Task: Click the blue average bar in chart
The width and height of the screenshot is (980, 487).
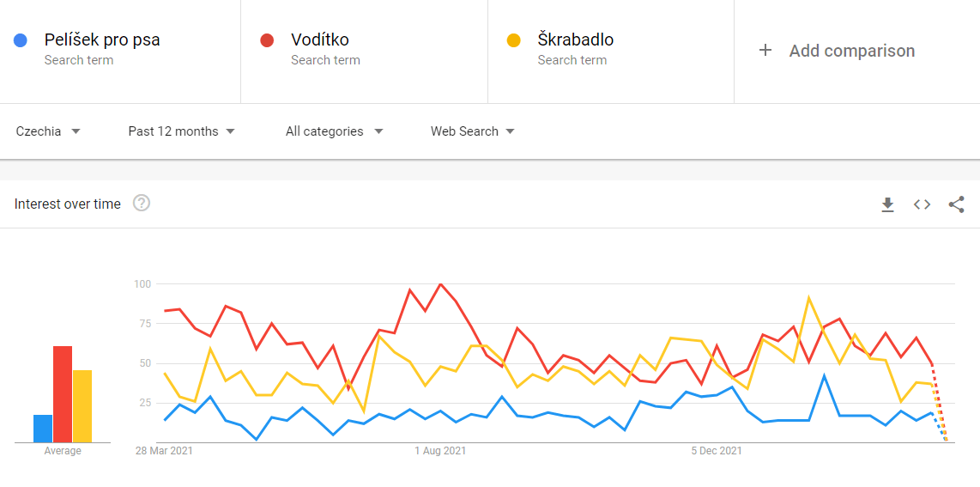Action: 43,429
